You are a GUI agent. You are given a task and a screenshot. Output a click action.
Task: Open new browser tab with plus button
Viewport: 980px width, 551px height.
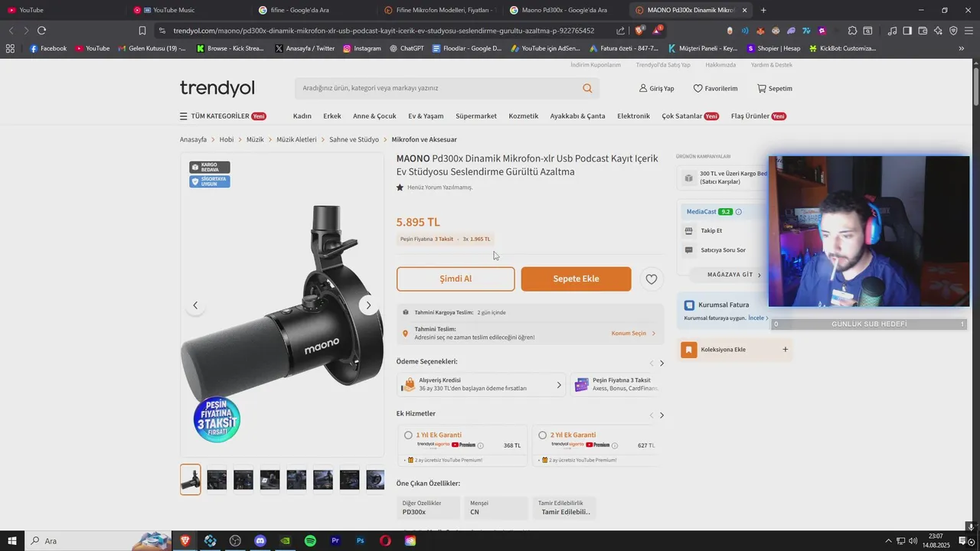(x=763, y=10)
